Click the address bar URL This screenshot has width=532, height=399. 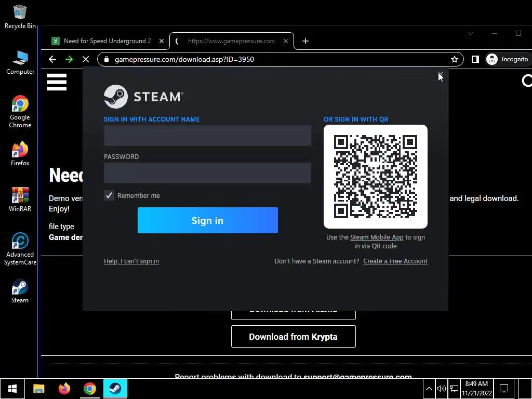coord(184,59)
